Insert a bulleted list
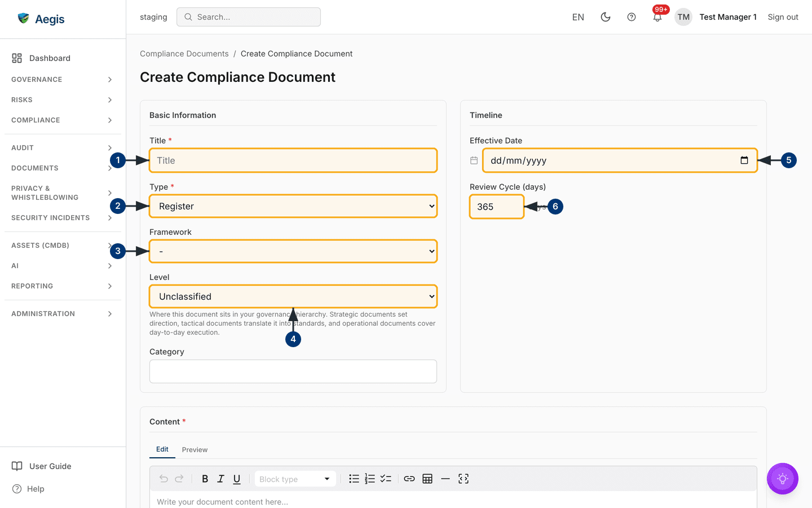The height and width of the screenshot is (508, 812). 354,479
